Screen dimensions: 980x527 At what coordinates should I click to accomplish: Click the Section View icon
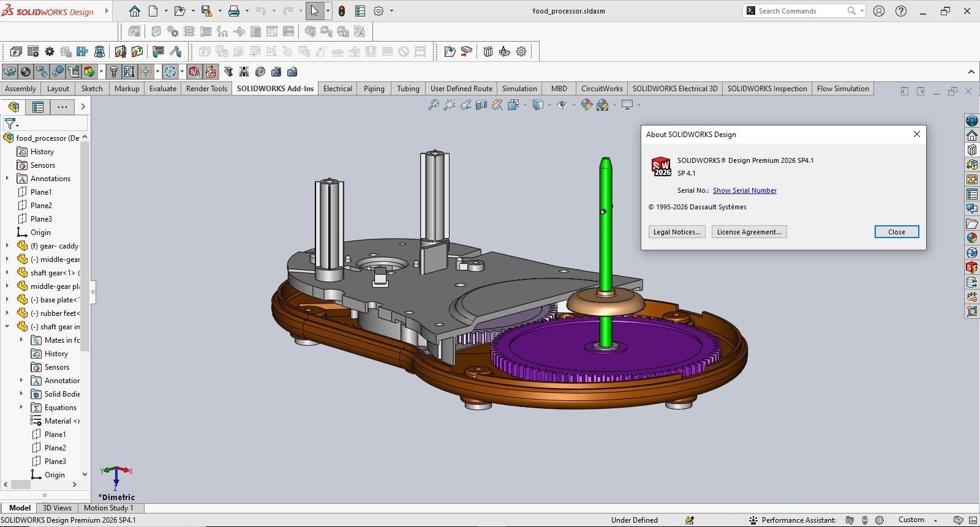pos(481,105)
